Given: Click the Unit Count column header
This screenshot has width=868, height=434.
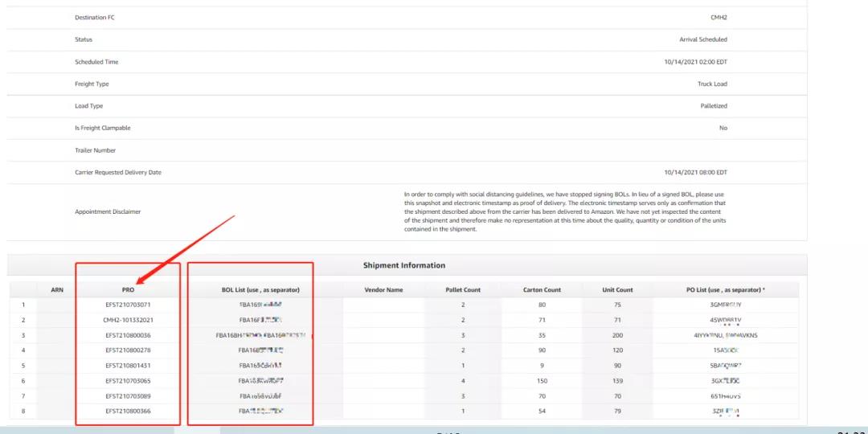Looking at the screenshot, I should click(617, 289).
